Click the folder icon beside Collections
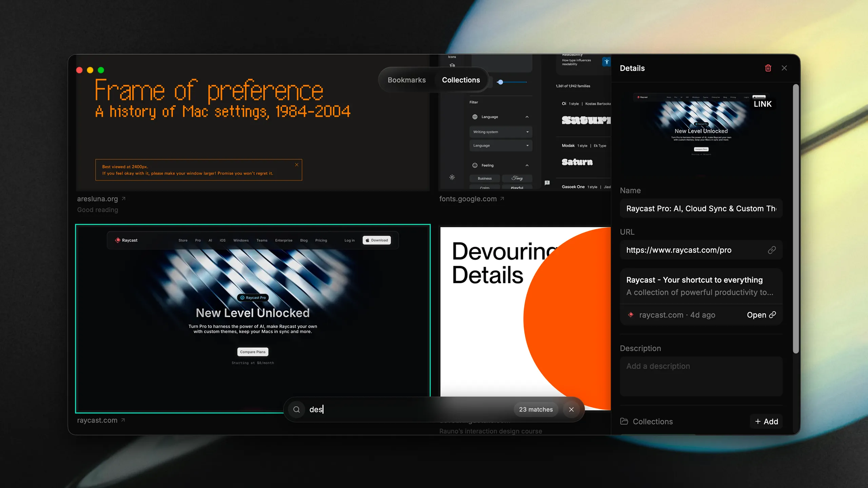This screenshot has height=488, width=868. click(x=624, y=421)
